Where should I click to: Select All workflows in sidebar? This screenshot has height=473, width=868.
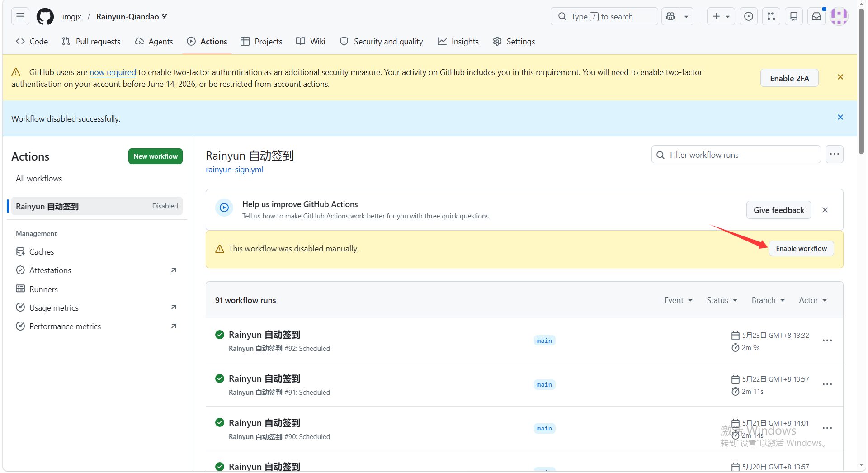[97, 179]
